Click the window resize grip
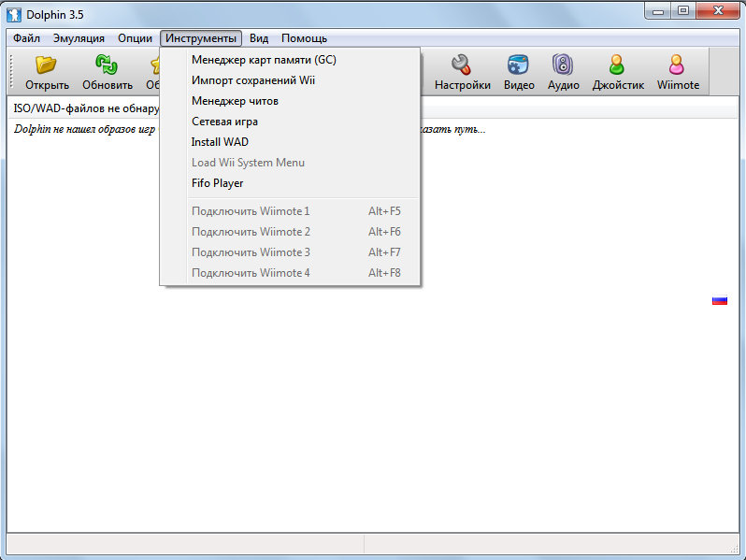 (x=734, y=549)
